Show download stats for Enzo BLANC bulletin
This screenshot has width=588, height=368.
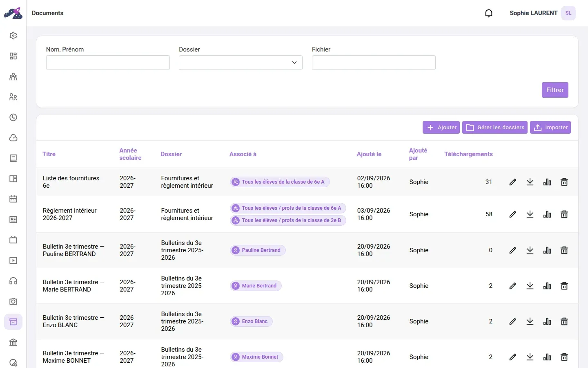coord(547,321)
